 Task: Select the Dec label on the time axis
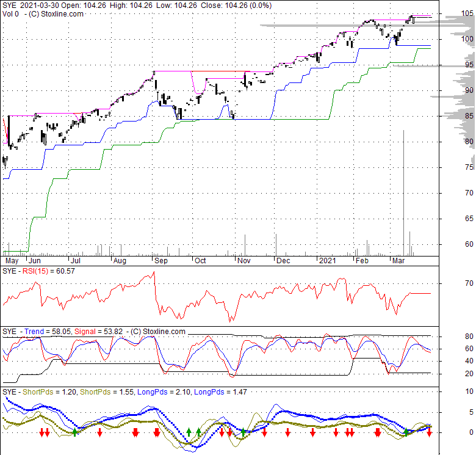pyautogui.click(x=283, y=261)
